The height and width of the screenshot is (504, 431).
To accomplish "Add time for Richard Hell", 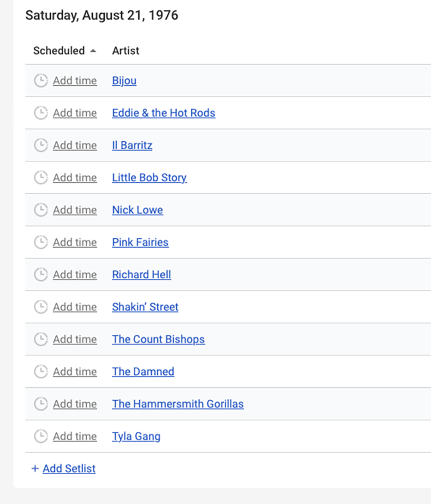I will pos(75,274).
